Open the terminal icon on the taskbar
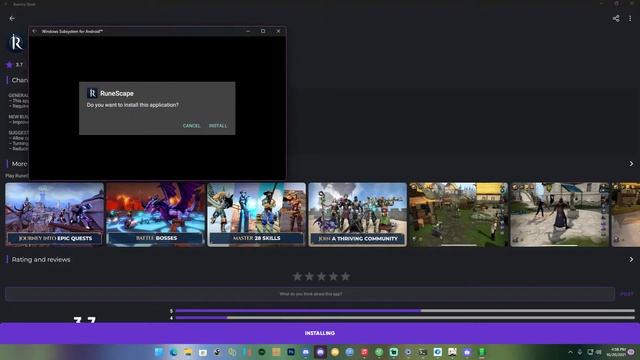Viewport: 640px width, 360px height. tap(423, 352)
